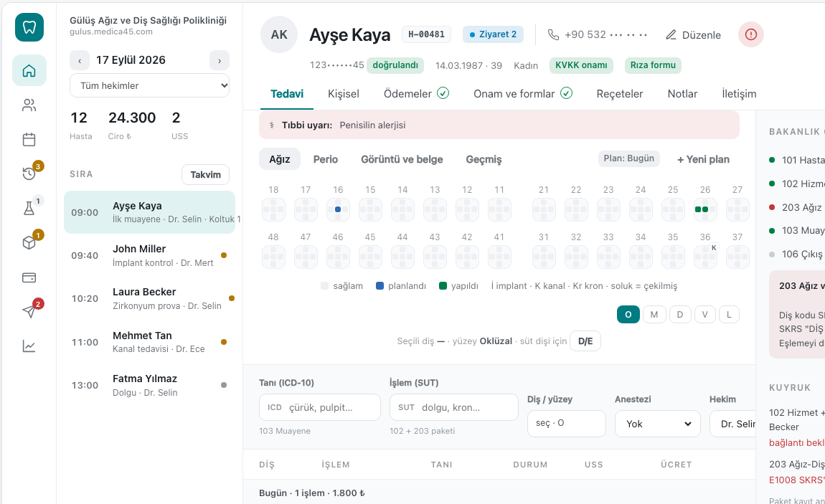Open the patients list sidebar icon
The width and height of the screenshot is (825, 504).
click(29, 105)
